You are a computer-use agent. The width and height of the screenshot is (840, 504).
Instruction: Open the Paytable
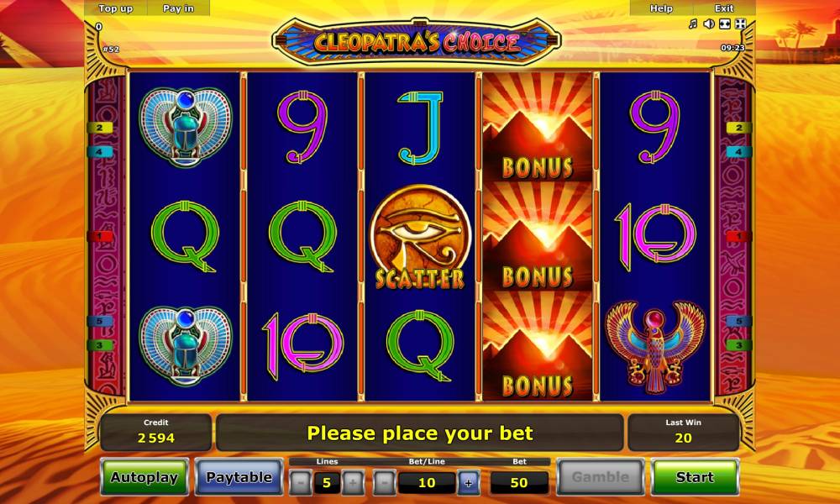click(239, 476)
